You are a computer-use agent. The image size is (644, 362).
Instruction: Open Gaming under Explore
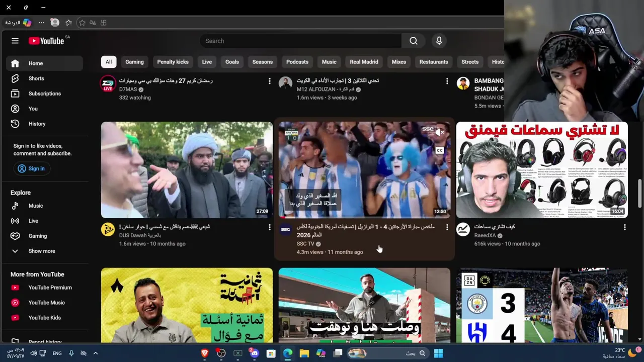[x=44, y=236]
